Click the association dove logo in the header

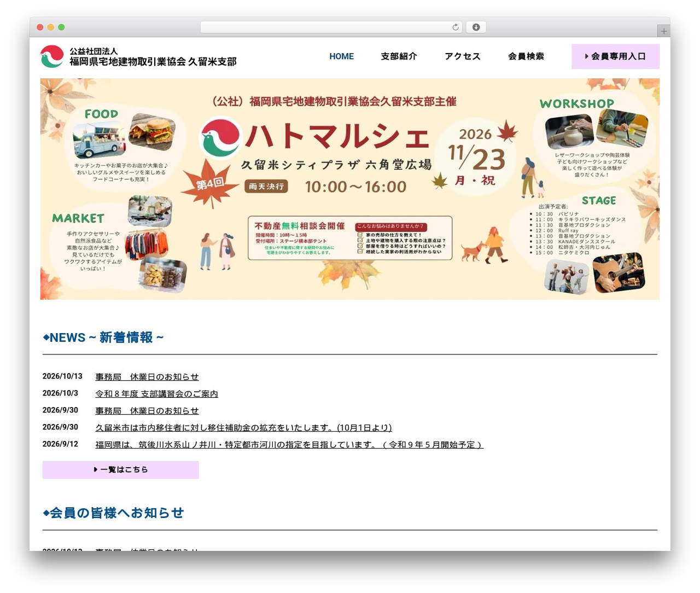point(52,56)
